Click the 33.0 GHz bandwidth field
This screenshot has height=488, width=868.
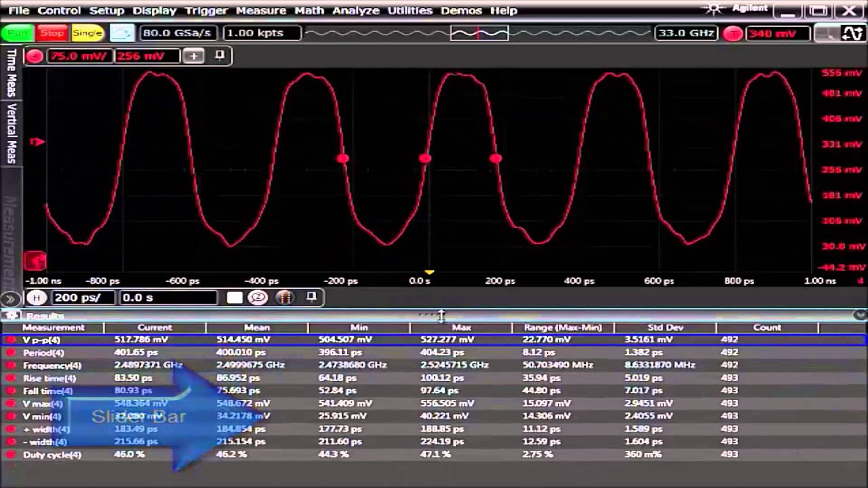pos(686,33)
